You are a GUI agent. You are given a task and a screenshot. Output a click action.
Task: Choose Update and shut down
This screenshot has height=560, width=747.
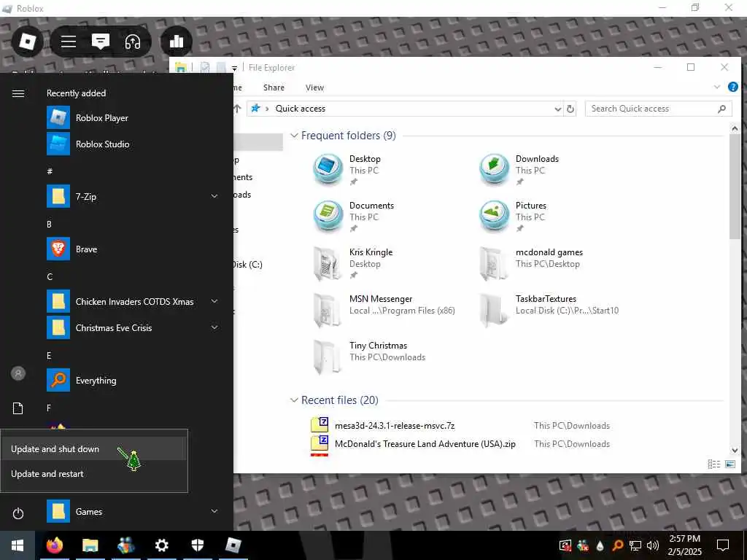pos(94,449)
